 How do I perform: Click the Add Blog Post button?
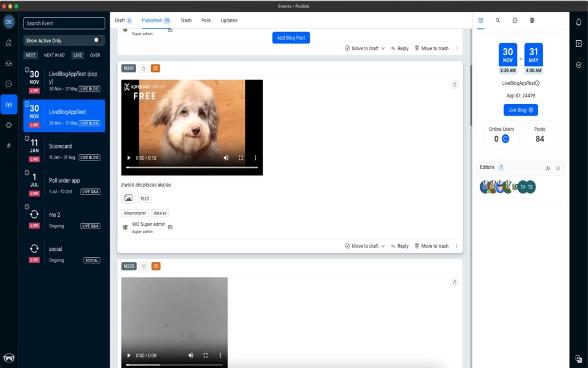[x=291, y=37]
